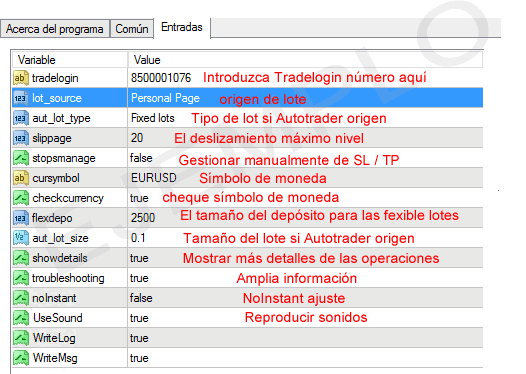
Task: Select the showdetails variable name
Action: [60, 258]
